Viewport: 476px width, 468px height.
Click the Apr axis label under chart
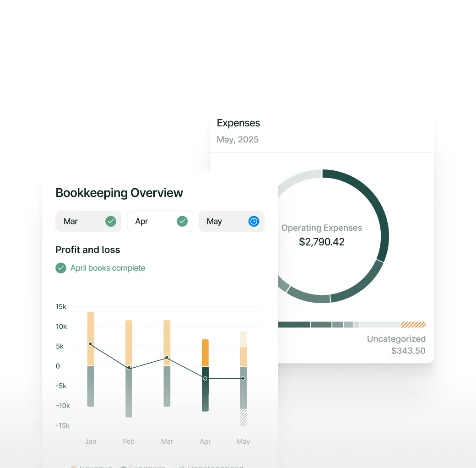[205, 441]
